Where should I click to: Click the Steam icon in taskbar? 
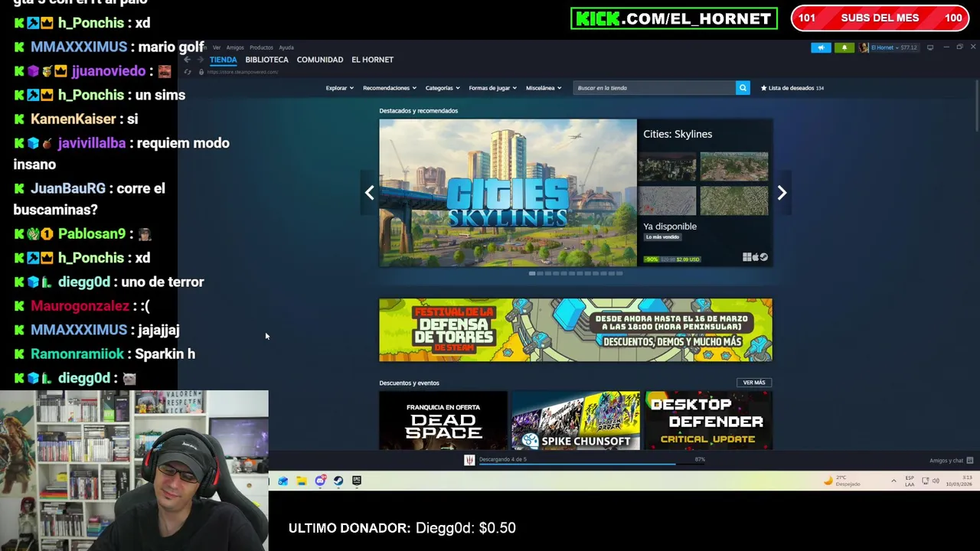338,481
